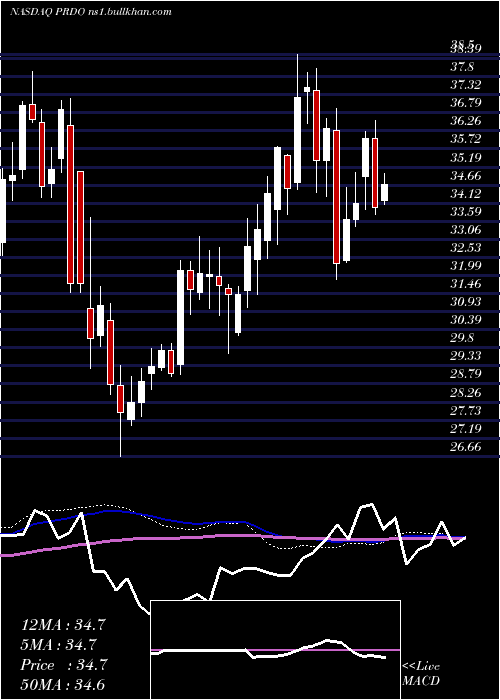Click the 31.99 price axis label
This screenshot has height=700, width=500.
466,266
